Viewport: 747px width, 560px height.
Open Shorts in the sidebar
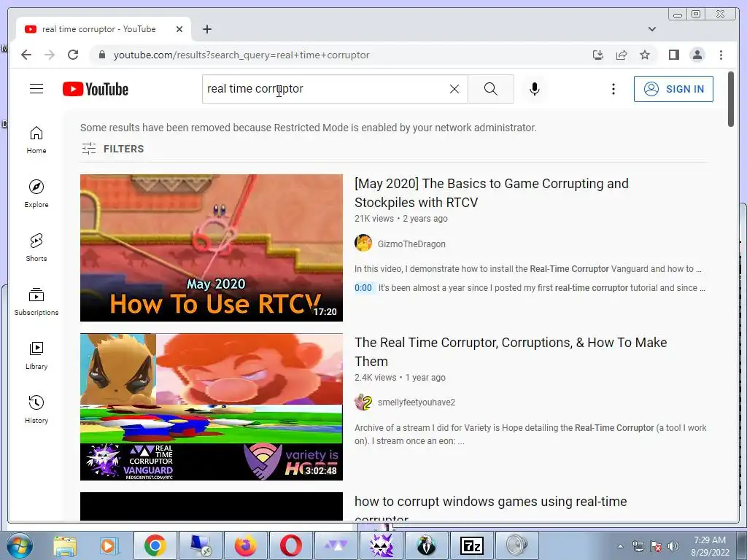36,248
